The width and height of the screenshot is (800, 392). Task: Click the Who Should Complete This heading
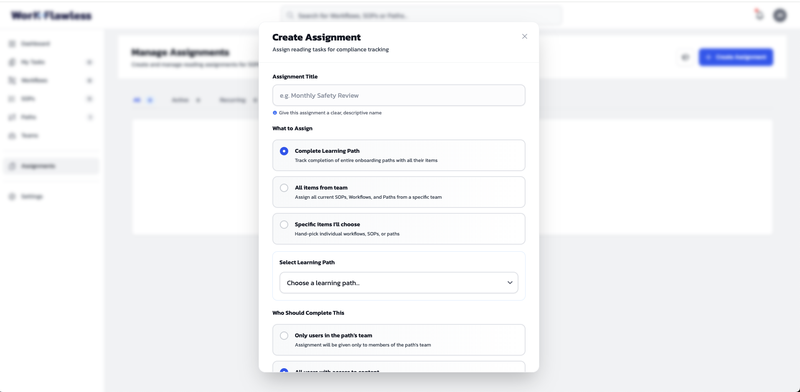click(x=308, y=313)
